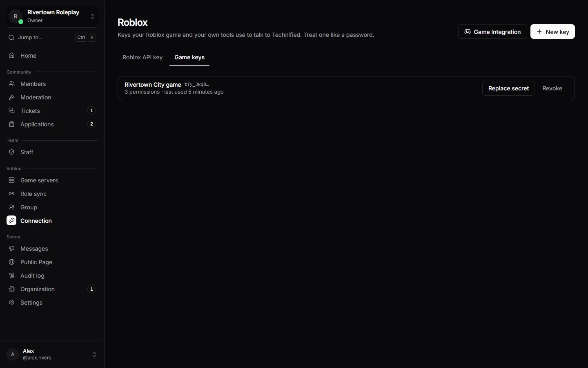Open Organization via building icon
This screenshot has height=368, width=588.
(12, 289)
